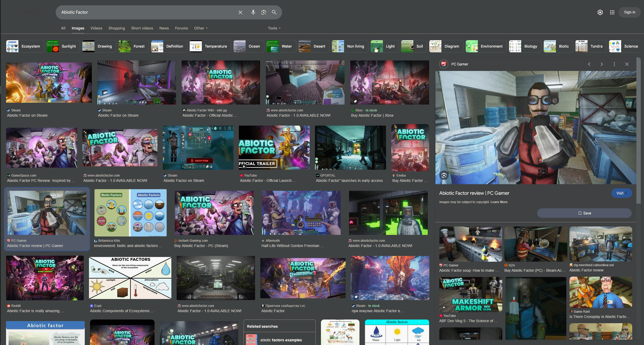The height and width of the screenshot is (345, 644).
Task: Click related search abiotic factors examples
Action: pyautogui.click(x=279, y=340)
